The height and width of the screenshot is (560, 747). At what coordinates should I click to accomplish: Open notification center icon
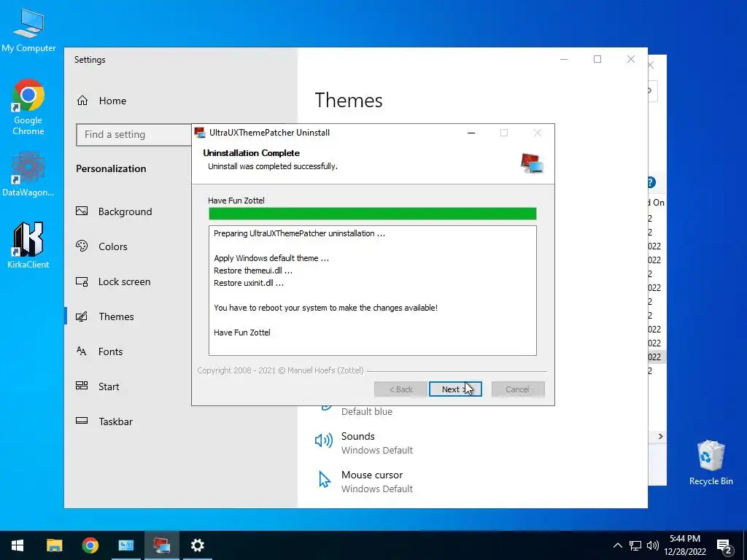[x=724, y=546]
